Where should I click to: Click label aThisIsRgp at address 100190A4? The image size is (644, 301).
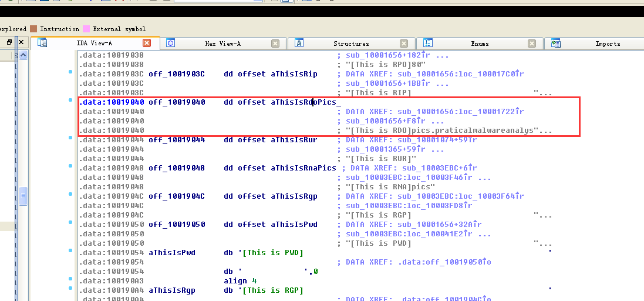pyautogui.click(x=172, y=290)
